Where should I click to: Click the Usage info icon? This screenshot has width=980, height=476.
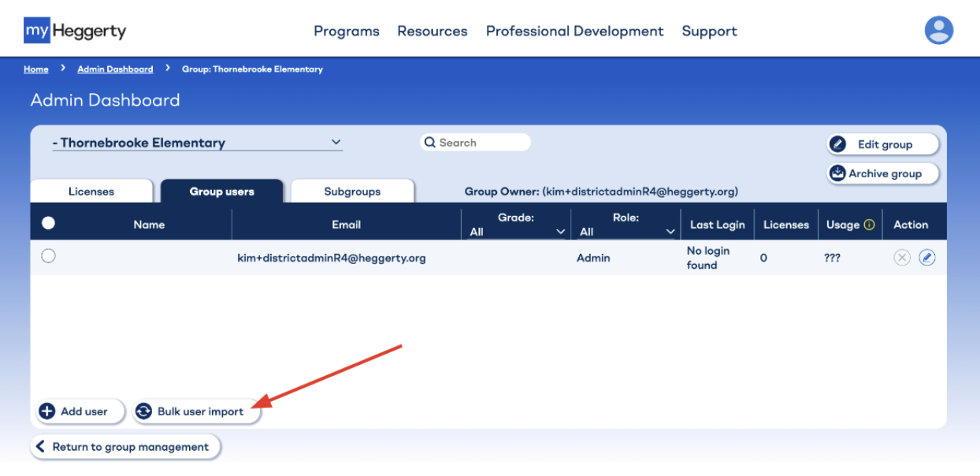(x=870, y=225)
